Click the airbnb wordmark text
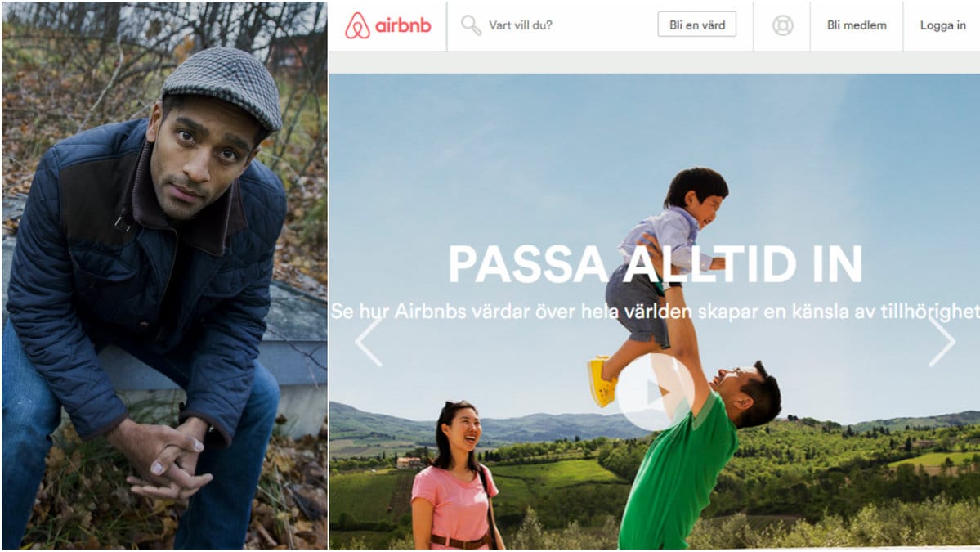Screen dimensions: 980x552 point(403,25)
